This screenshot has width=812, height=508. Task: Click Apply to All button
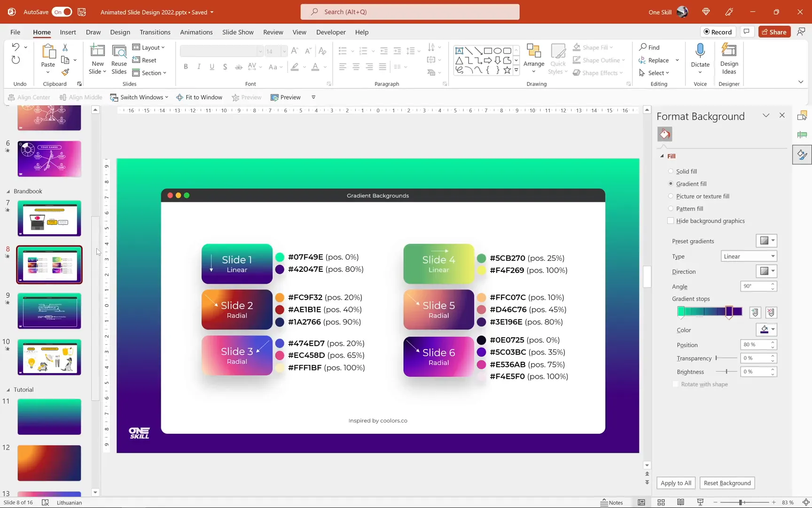676,483
